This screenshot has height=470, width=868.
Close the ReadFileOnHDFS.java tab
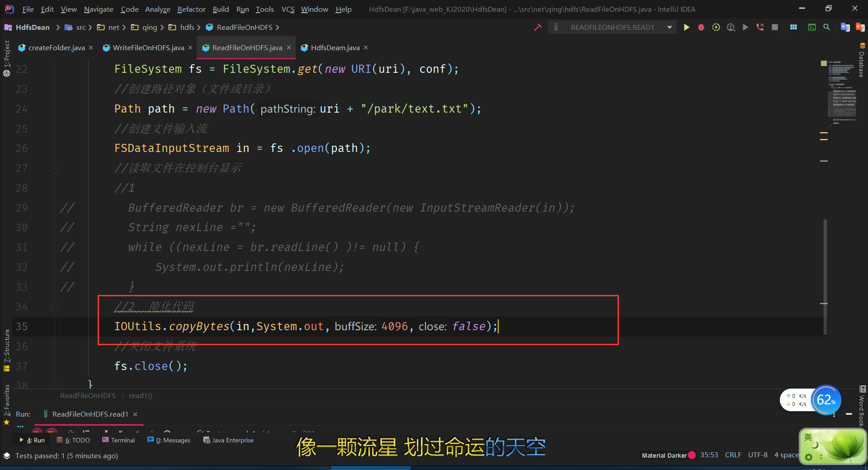289,47
